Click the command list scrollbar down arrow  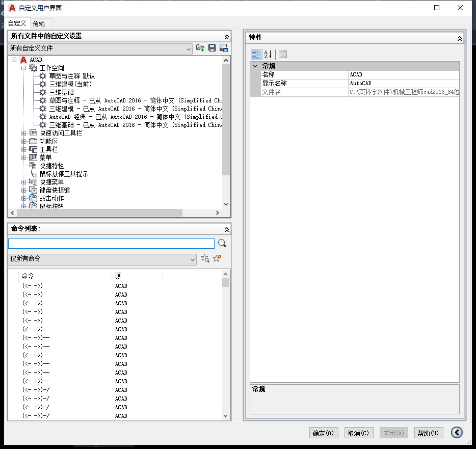coord(225,415)
